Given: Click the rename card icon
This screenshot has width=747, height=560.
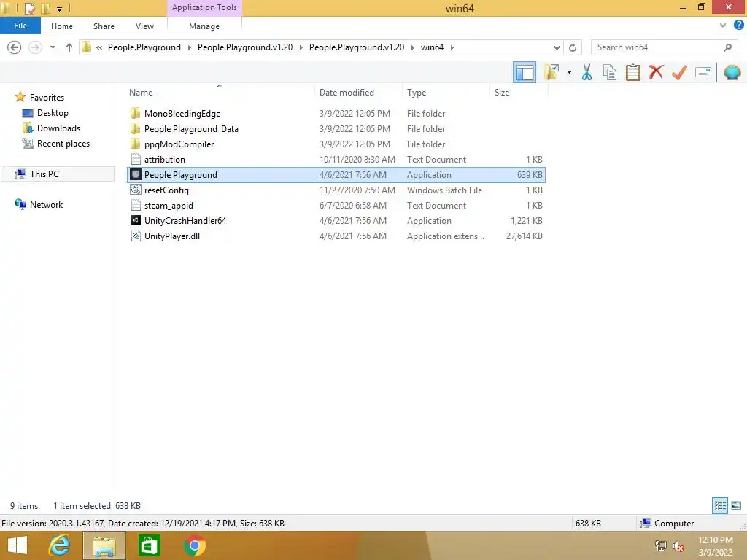Looking at the screenshot, I should click(703, 72).
